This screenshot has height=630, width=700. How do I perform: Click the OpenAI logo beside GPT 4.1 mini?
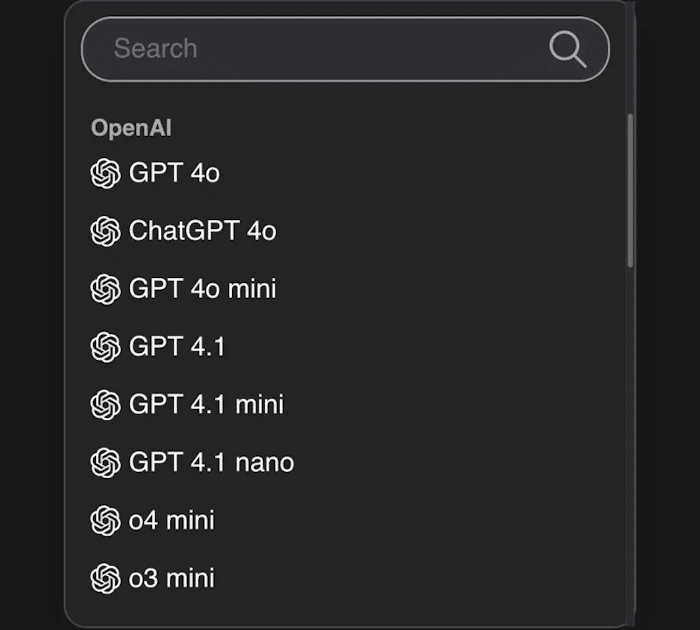(x=105, y=405)
